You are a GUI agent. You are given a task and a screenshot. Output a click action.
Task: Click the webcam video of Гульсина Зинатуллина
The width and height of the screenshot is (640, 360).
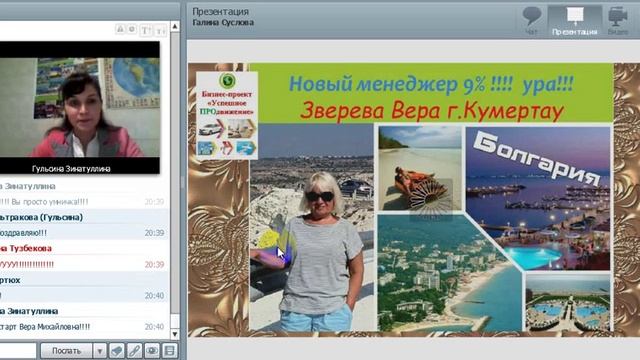coord(80,107)
